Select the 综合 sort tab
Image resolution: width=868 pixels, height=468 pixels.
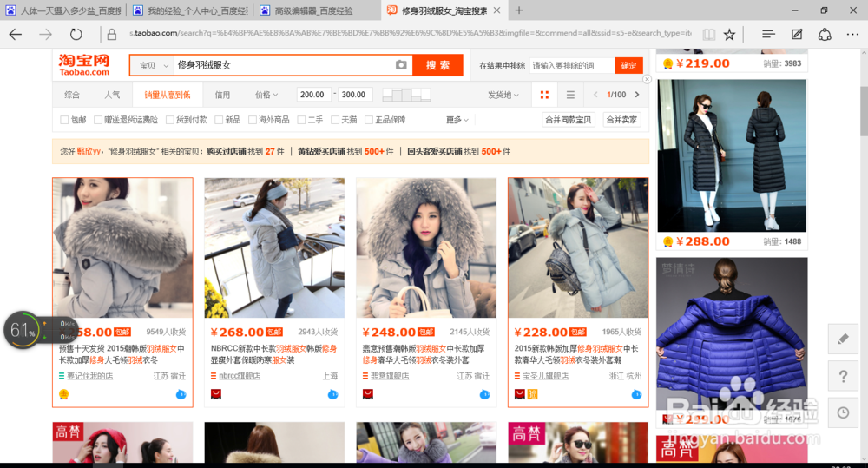pyautogui.click(x=72, y=95)
